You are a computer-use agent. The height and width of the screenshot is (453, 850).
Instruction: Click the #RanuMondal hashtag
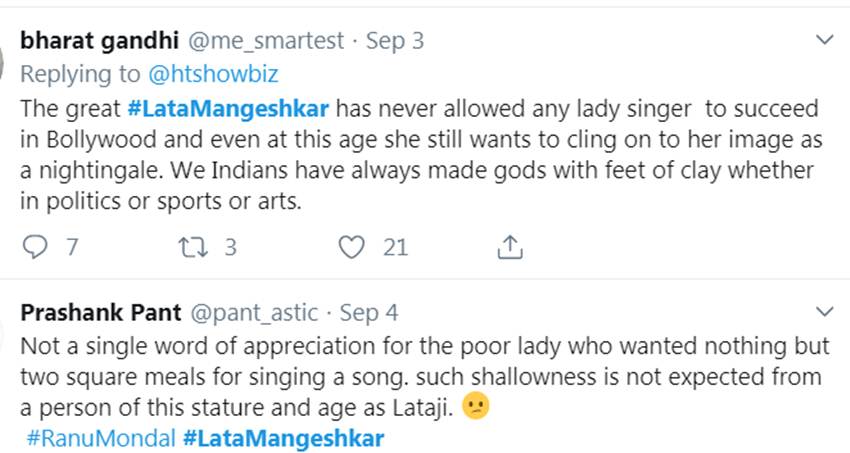click(x=96, y=438)
